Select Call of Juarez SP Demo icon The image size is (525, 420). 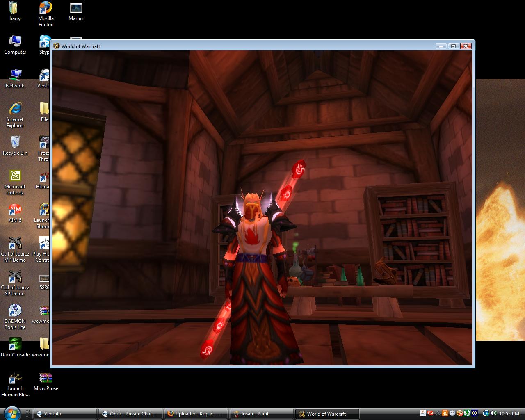coord(15,283)
